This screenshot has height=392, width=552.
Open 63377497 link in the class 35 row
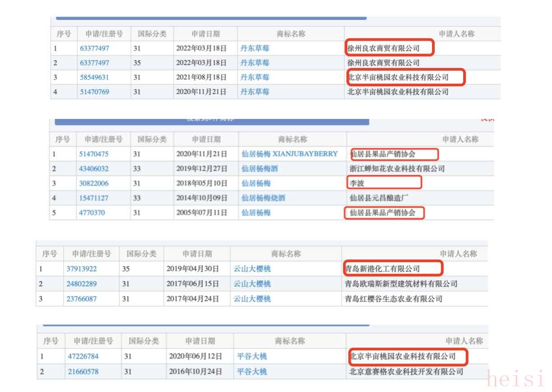[x=94, y=63]
